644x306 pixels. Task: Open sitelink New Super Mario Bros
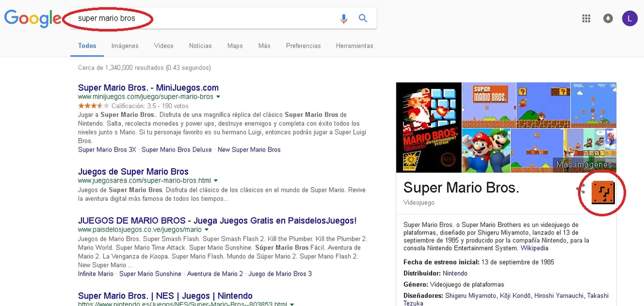(x=249, y=149)
